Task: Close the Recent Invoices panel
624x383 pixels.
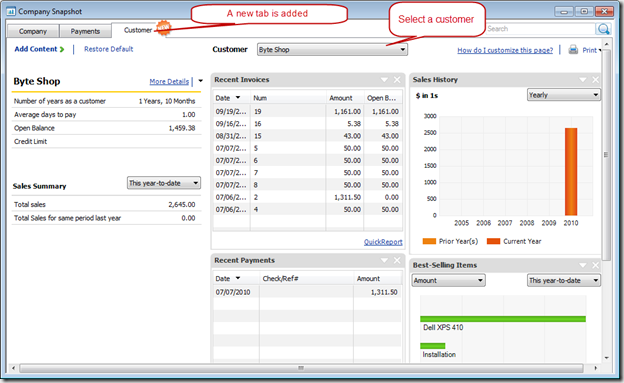Action: pyautogui.click(x=397, y=80)
